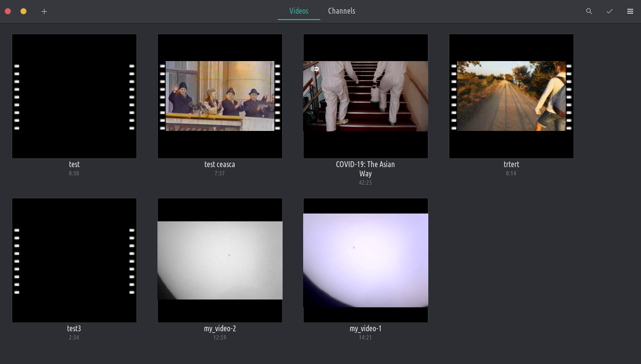The width and height of the screenshot is (641, 364).
Task: Click the 'COVID-19: The Asian Way' title
Action: (365, 169)
